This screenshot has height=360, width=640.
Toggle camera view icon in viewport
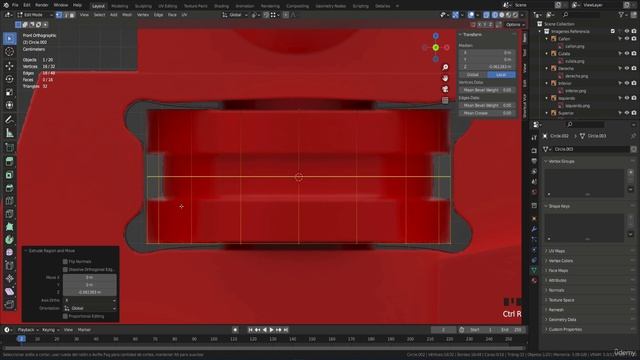[x=445, y=89]
